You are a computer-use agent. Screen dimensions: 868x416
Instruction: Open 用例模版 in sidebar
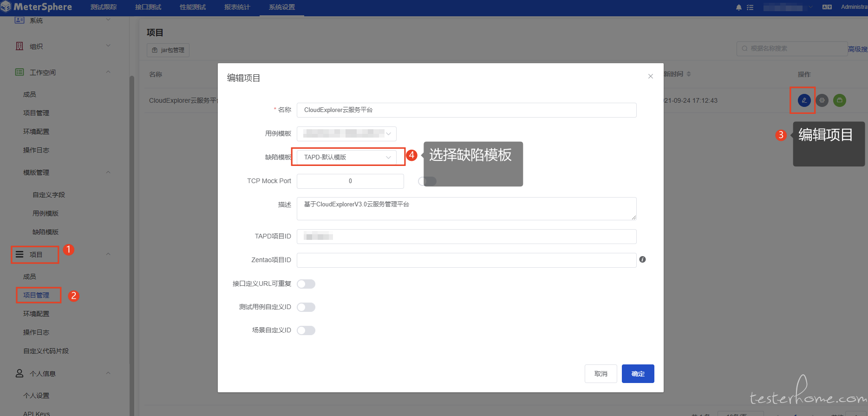pos(46,213)
